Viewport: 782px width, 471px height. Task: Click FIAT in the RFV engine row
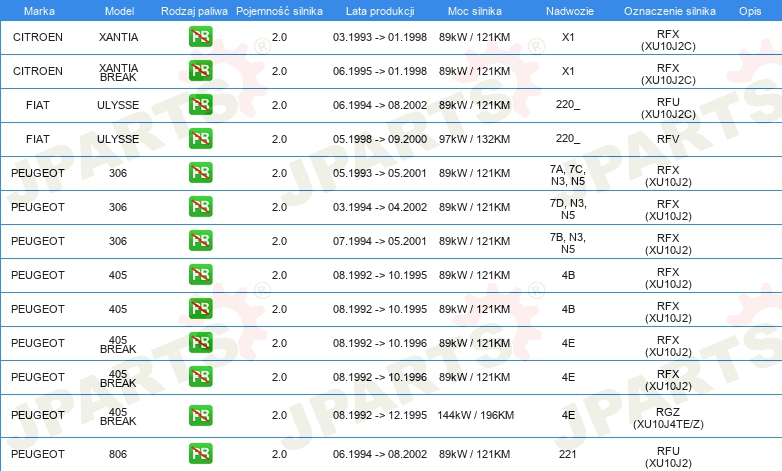[x=38, y=139]
